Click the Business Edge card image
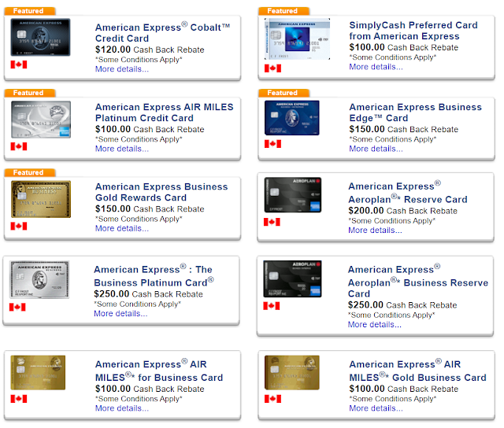Image resolution: width=504 pixels, height=428 pixels. [292, 118]
